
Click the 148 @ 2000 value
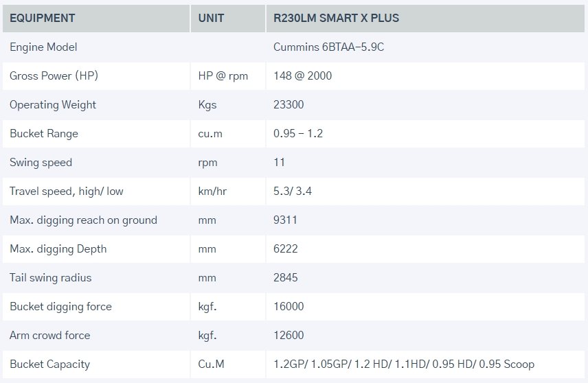pos(302,76)
